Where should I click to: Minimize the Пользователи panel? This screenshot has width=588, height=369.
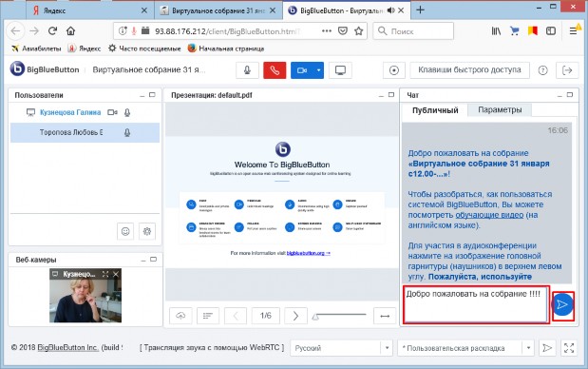click(142, 95)
